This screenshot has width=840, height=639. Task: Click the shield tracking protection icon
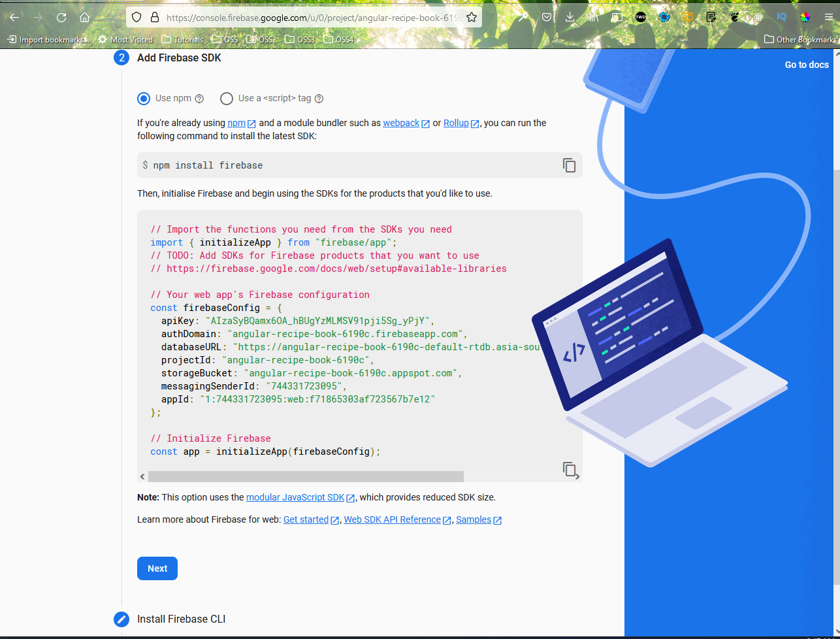point(137,18)
